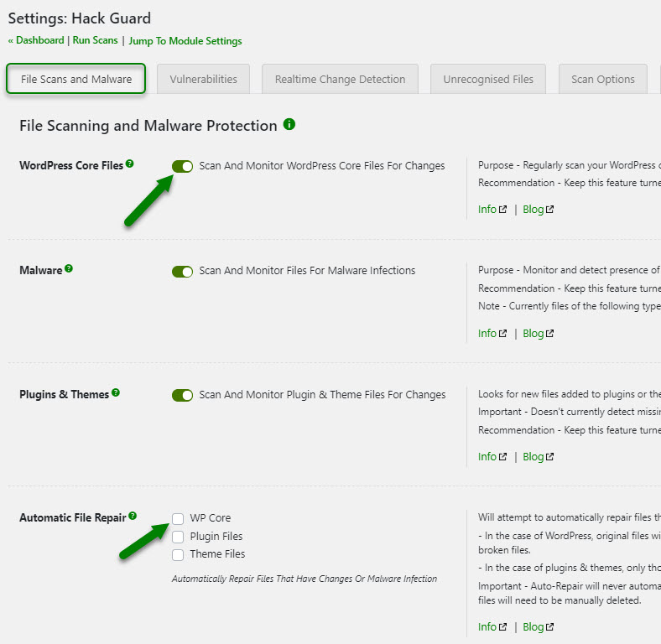Open Blog link in Plugins & Themes row
Image resolution: width=661 pixels, height=644 pixels.
click(x=538, y=456)
